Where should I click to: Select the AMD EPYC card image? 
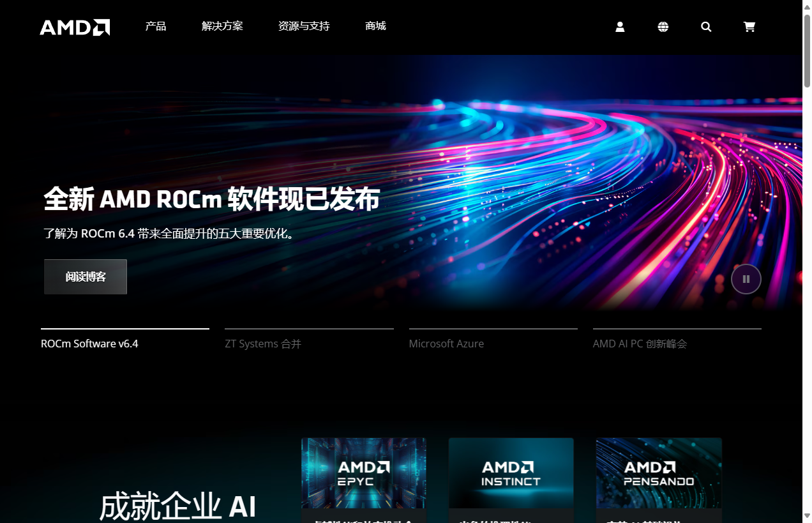[363, 473]
